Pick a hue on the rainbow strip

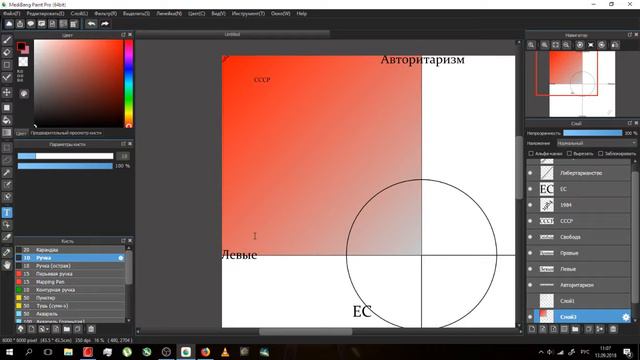[129, 83]
